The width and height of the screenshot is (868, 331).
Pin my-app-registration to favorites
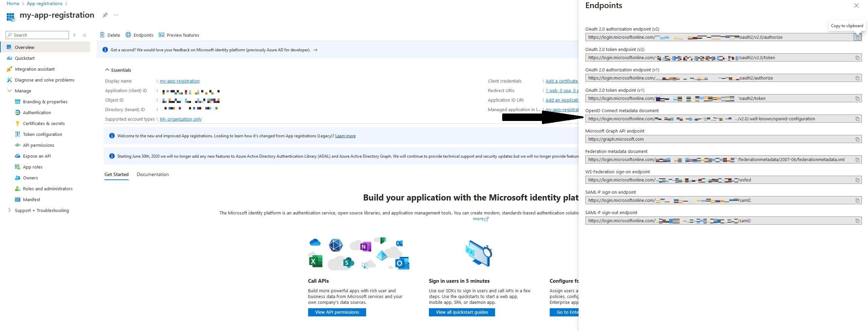coord(105,15)
